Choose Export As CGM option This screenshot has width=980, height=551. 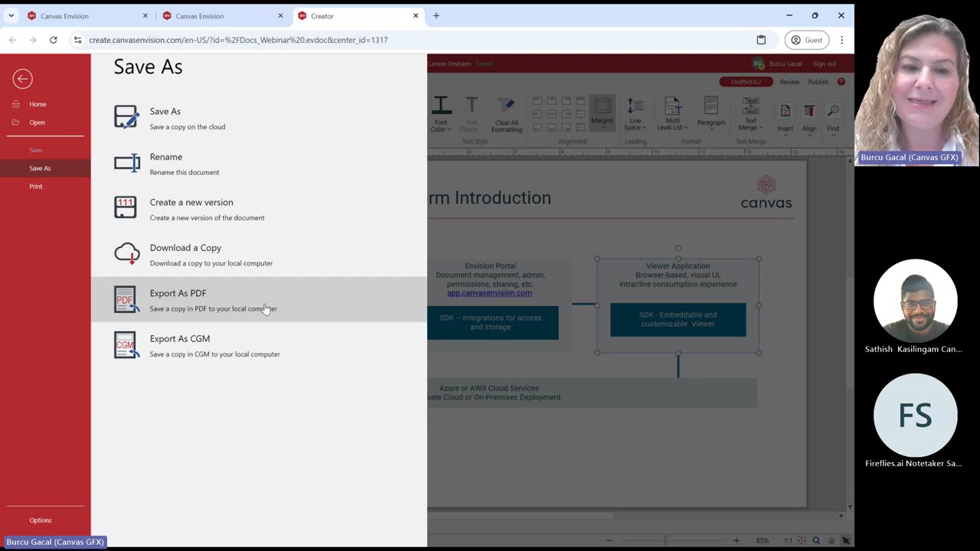(259, 345)
